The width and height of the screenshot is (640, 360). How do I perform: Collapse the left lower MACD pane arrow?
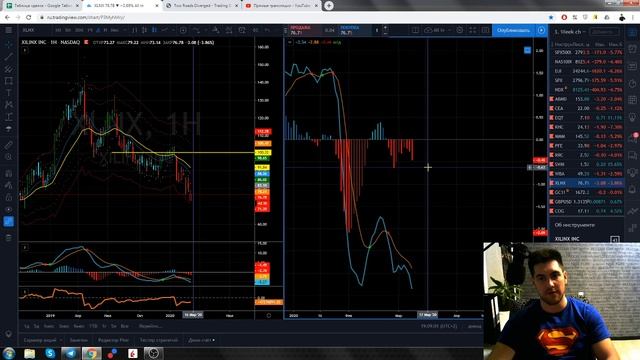tap(25, 247)
